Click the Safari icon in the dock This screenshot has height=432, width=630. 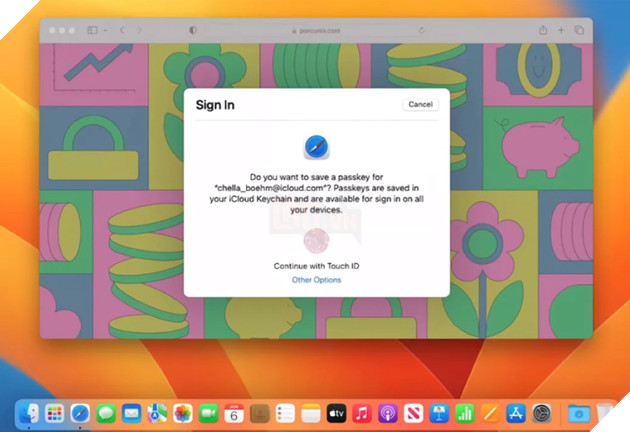click(x=80, y=413)
